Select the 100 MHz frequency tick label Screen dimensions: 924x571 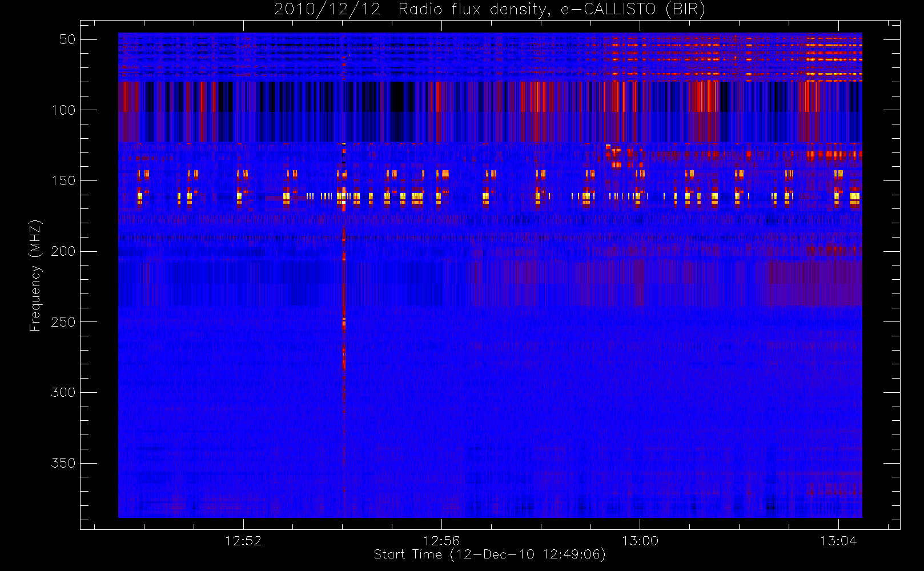[63, 110]
